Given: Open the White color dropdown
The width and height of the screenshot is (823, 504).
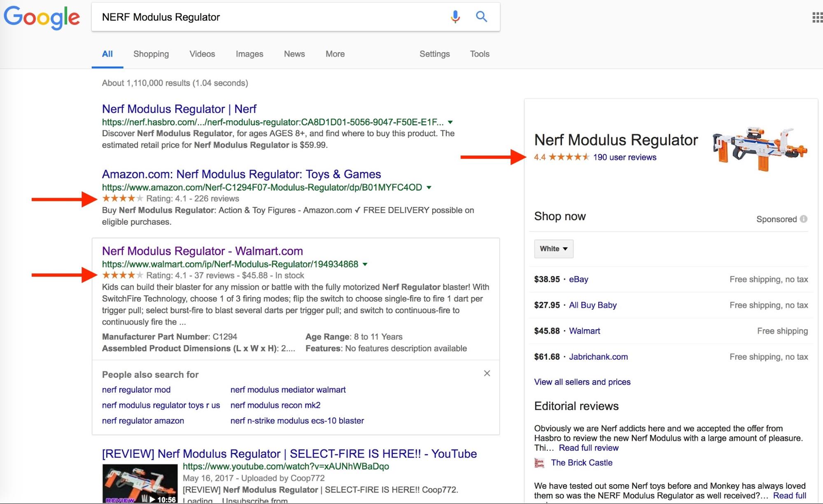Looking at the screenshot, I should point(554,249).
